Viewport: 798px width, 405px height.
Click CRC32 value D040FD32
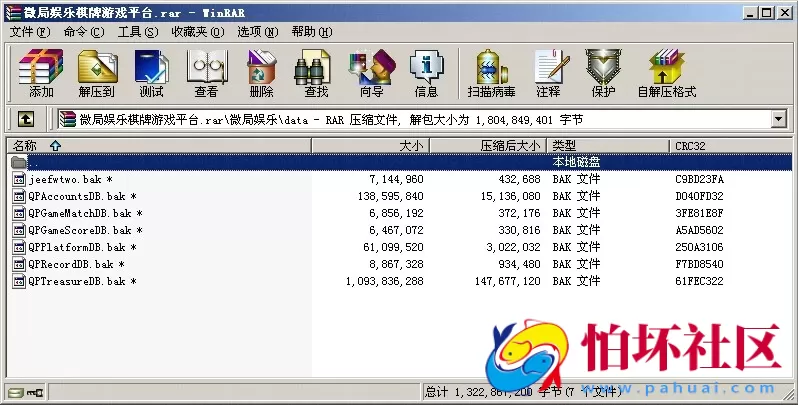tap(699, 196)
